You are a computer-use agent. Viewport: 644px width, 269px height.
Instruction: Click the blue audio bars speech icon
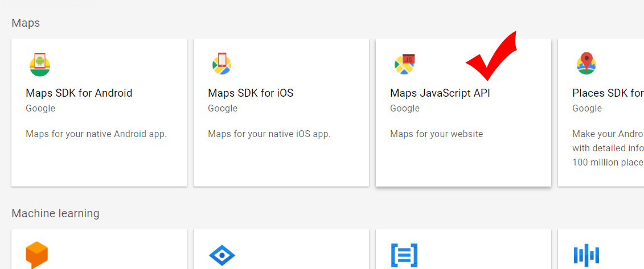[586, 255]
